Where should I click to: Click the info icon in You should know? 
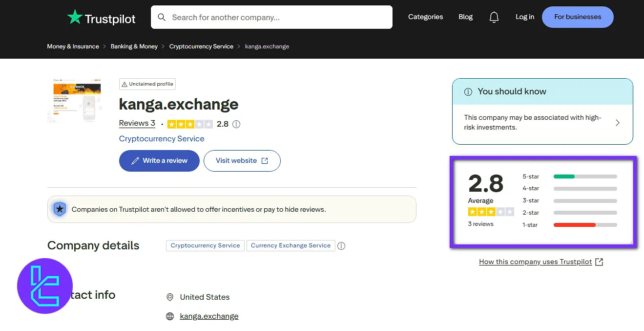click(468, 92)
